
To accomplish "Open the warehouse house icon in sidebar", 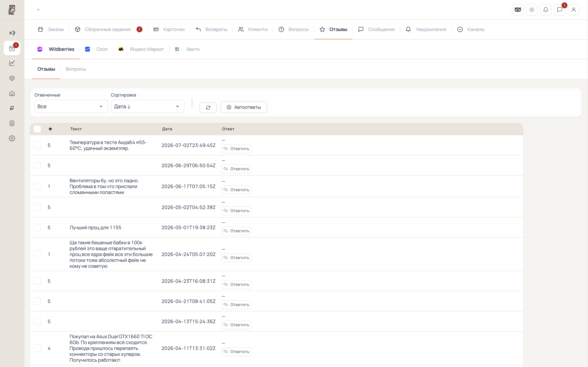I will click(x=12, y=93).
